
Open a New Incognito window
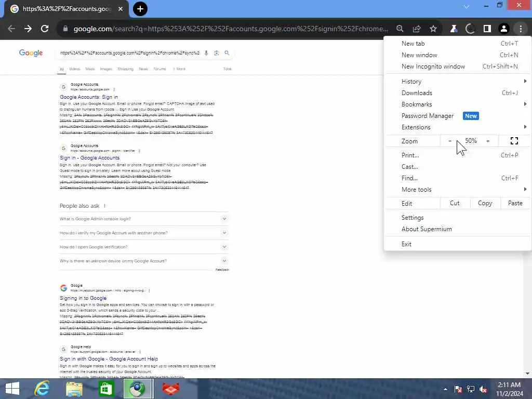457,66
